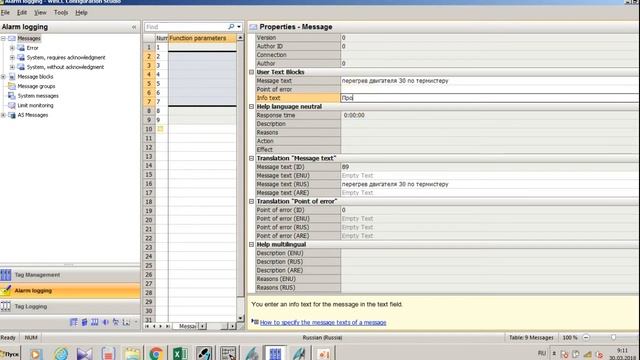Collapse Translation "Message text" section
This screenshot has height=360, width=640.
pos(251,158)
